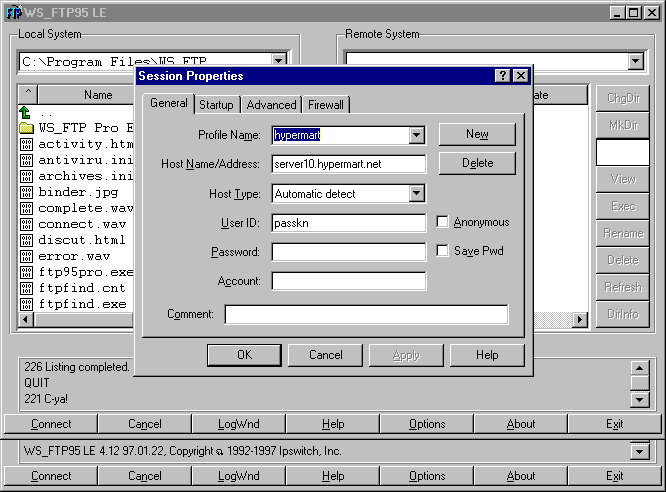This screenshot has height=492, width=666.
Task: Click the lower Exit button
Action: (x=614, y=476)
